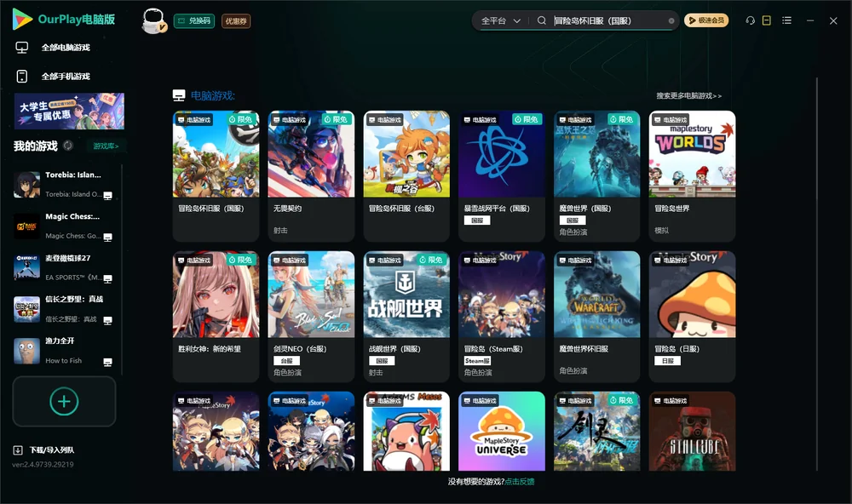Clear the search field text

coord(671,21)
